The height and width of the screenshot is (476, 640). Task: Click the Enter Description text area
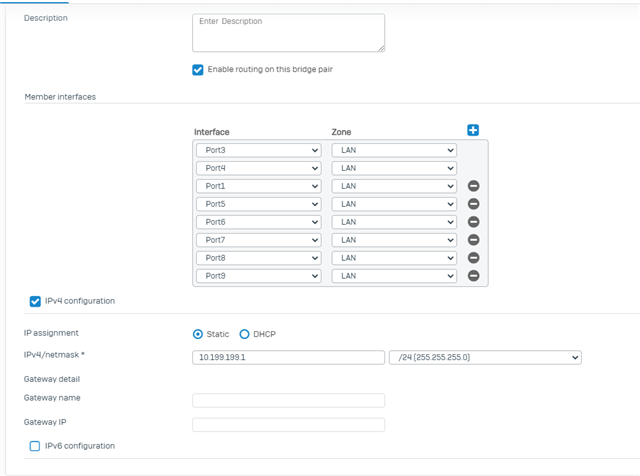(x=289, y=33)
